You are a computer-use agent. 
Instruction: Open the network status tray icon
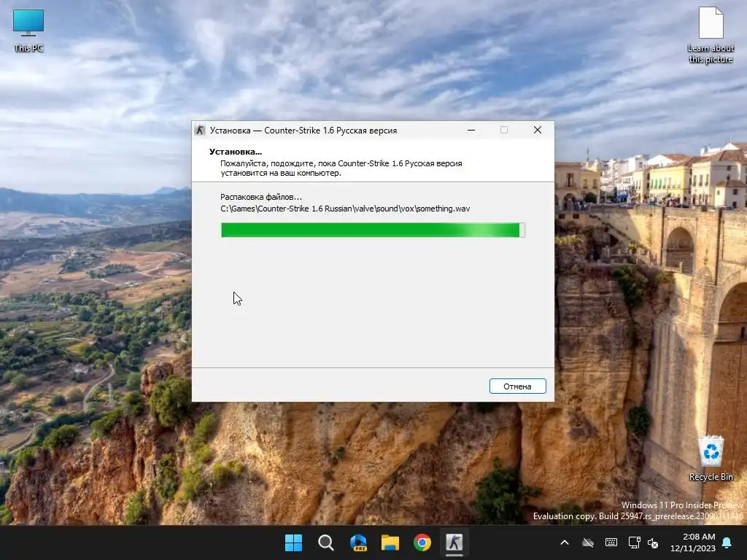[634, 542]
